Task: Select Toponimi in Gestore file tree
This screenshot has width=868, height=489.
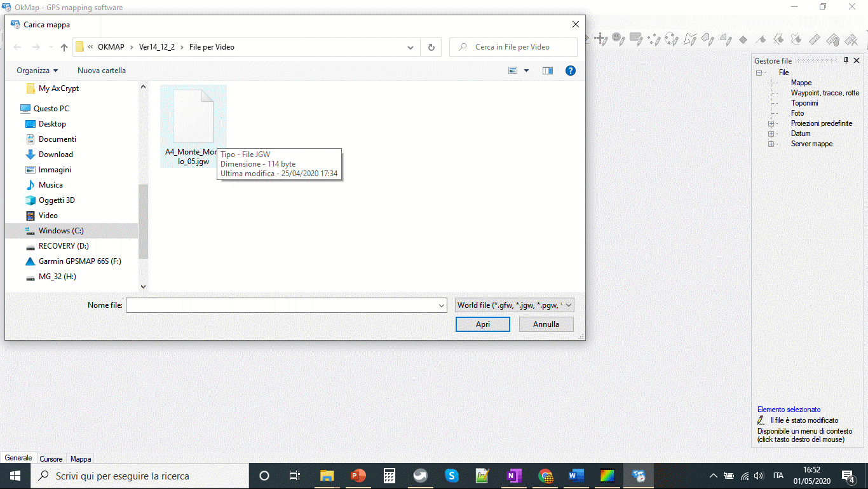Action: (804, 103)
